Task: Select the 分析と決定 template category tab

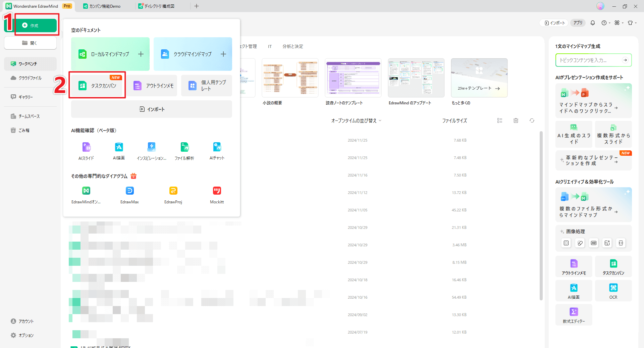Action: tap(292, 46)
